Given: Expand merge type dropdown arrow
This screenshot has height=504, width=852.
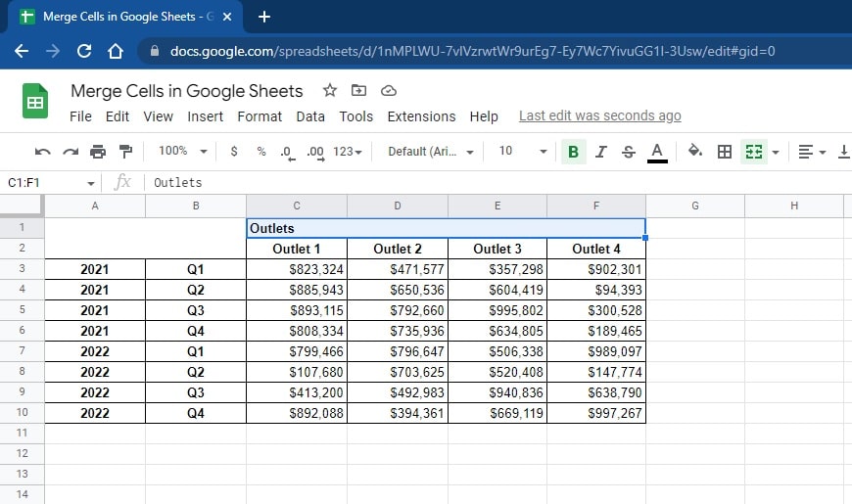Looking at the screenshot, I should (x=776, y=152).
